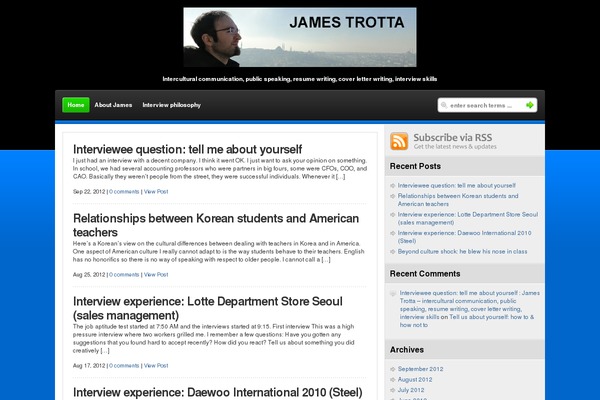The image size is (600, 400).
Task: Click View Post for Aug 25, 2012 post
Action: click(156, 274)
